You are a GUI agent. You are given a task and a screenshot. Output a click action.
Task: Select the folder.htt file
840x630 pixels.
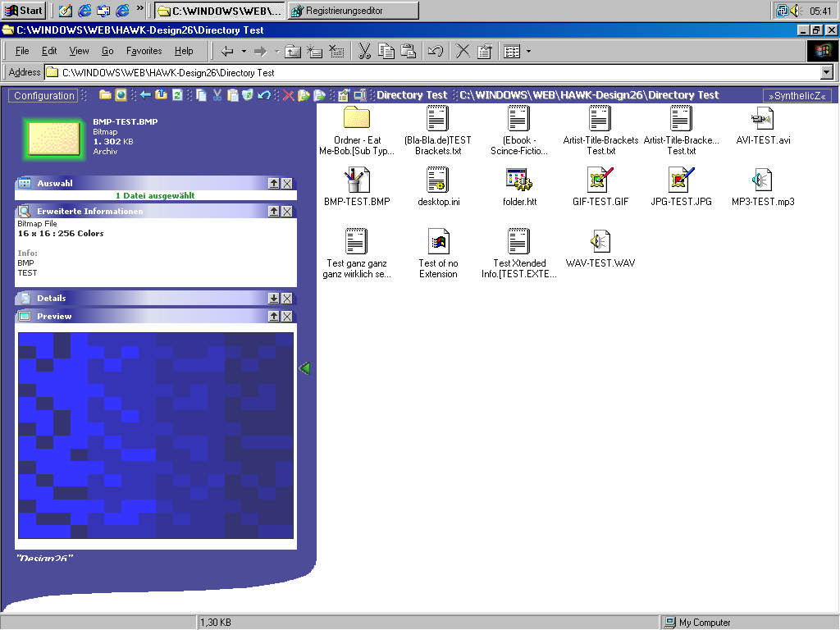pyautogui.click(x=519, y=188)
